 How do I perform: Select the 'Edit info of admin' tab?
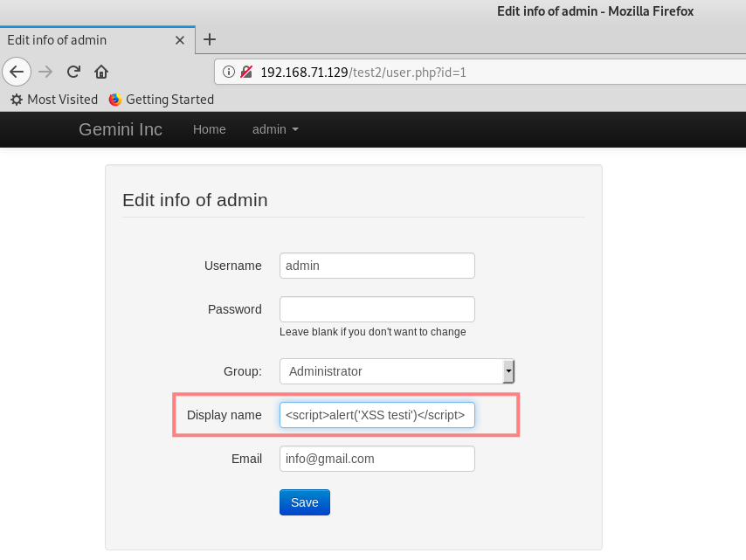(x=98, y=40)
